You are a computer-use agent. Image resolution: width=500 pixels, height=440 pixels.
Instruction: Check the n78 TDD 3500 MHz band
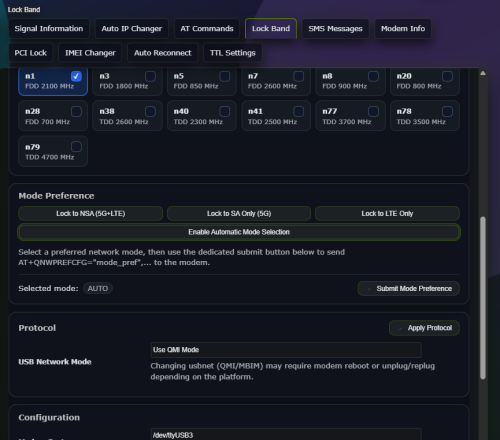tap(447, 111)
